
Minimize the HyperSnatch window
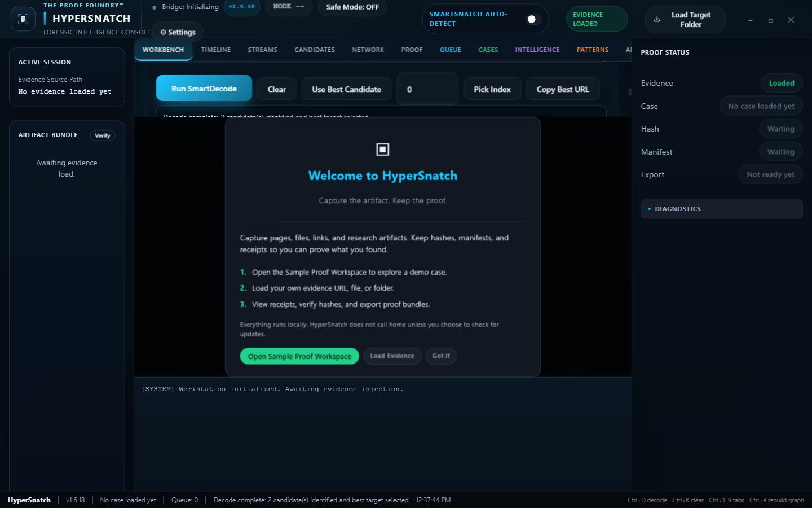point(751,20)
